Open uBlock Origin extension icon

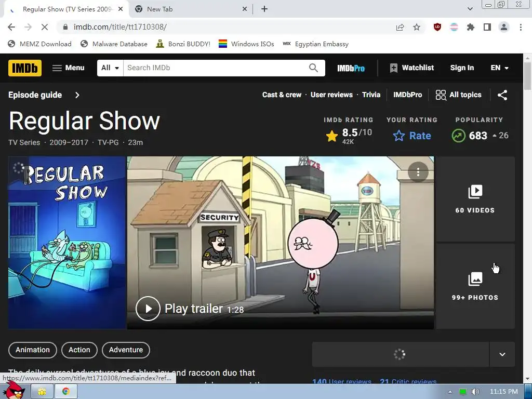tap(437, 27)
